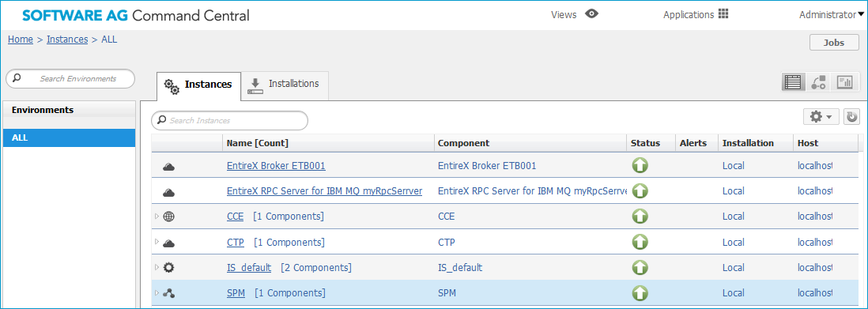868x309 pixels.
Task: Open the EntireX Broker ETB001 link
Action: (276, 166)
